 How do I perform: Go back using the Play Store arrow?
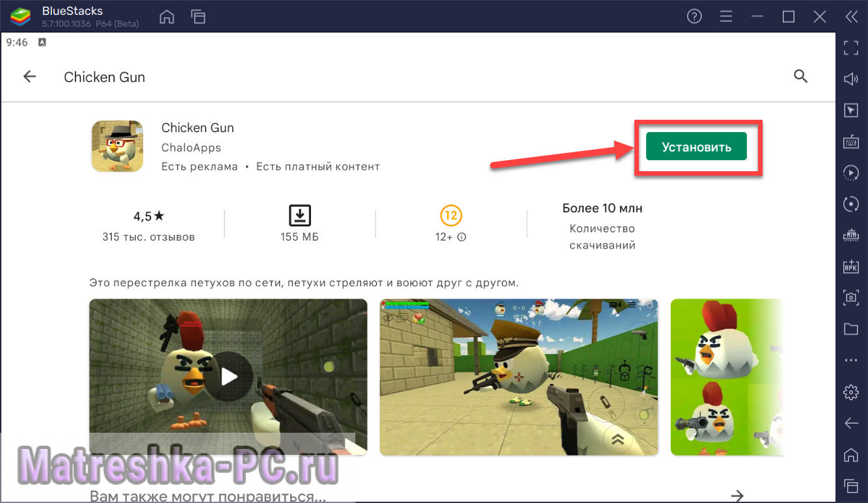[29, 77]
